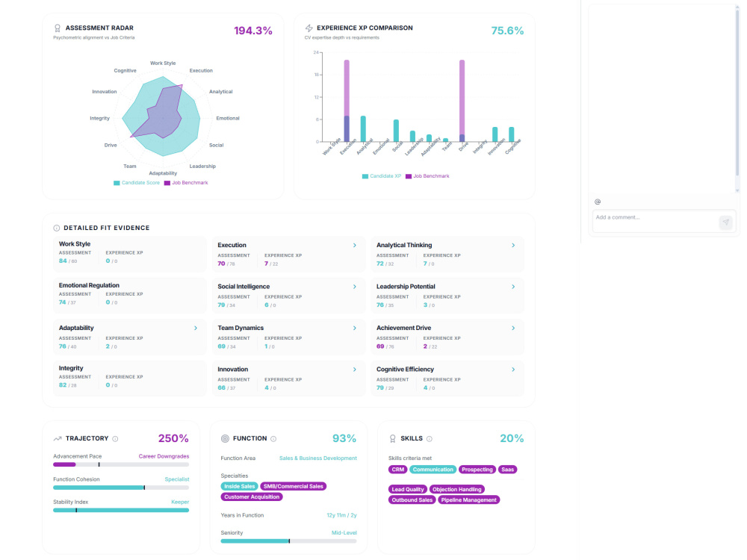Click the Career Downgrades label
The width and height of the screenshot is (747, 560).
click(164, 457)
